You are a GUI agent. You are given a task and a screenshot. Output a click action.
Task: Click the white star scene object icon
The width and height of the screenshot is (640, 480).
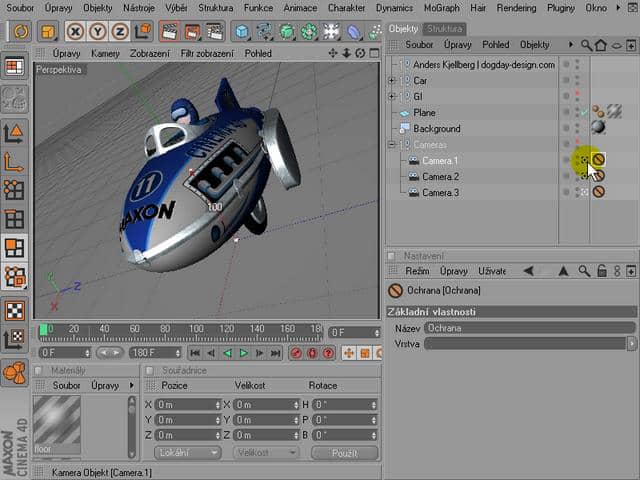[x=331, y=31]
